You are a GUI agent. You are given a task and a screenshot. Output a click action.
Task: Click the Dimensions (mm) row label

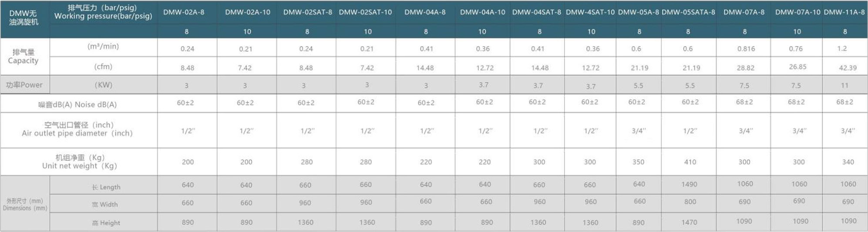click(x=25, y=204)
